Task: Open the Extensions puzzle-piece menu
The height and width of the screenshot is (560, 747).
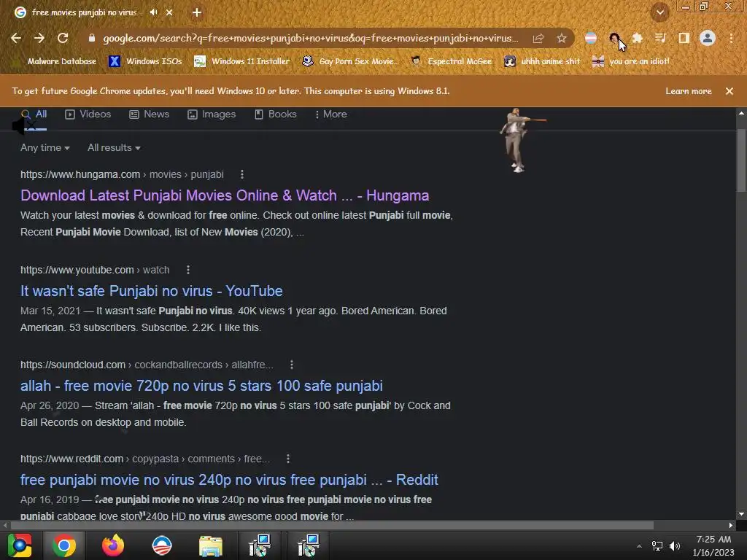Action: [637, 38]
